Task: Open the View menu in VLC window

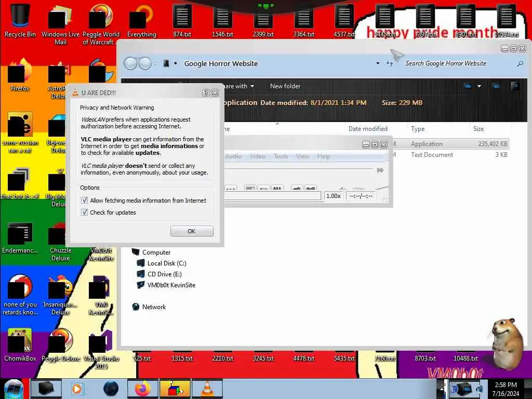Action: point(302,156)
